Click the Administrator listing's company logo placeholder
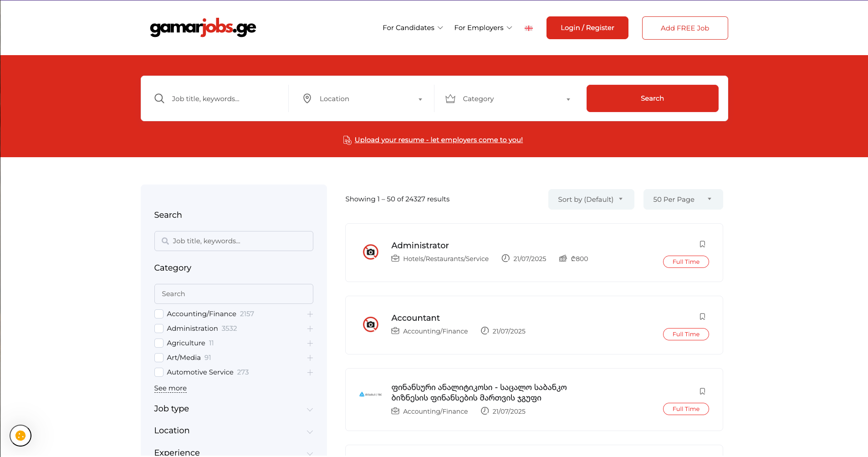This screenshot has width=868, height=457. point(370,252)
